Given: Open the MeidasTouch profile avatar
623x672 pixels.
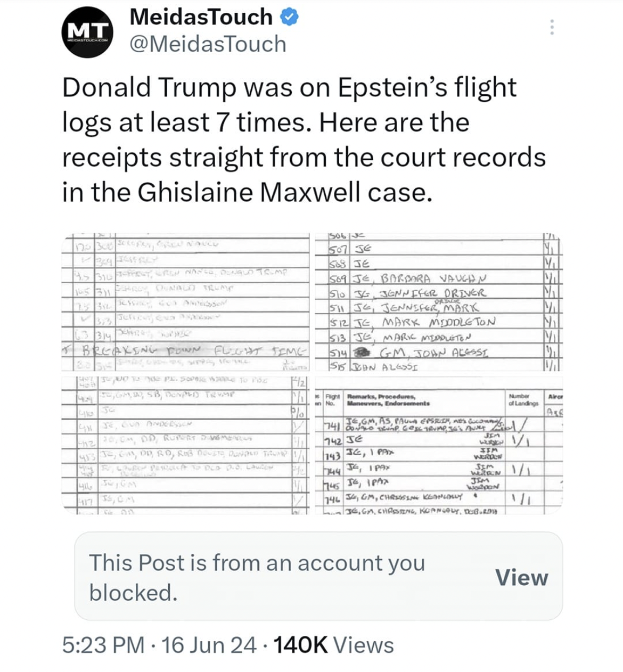Looking at the screenshot, I should click(x=87, y=32).
